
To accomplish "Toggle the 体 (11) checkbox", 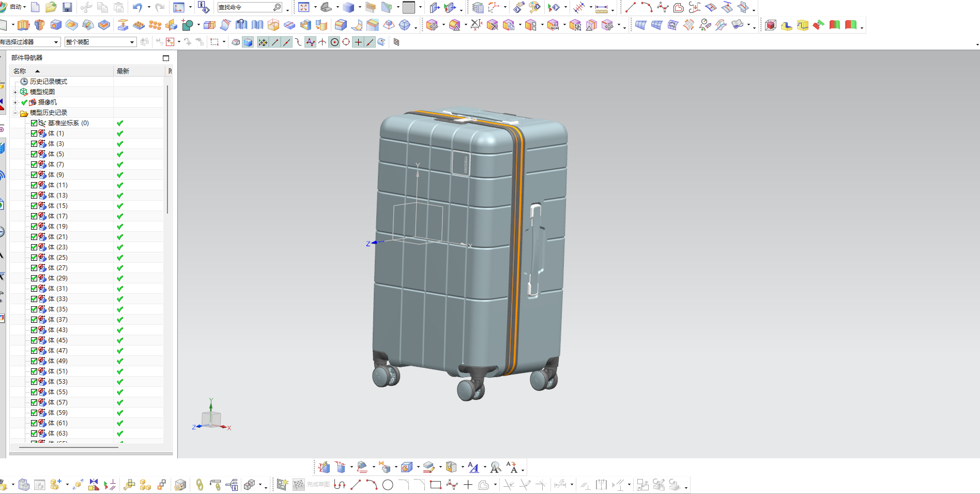I will tap(34, 185).
